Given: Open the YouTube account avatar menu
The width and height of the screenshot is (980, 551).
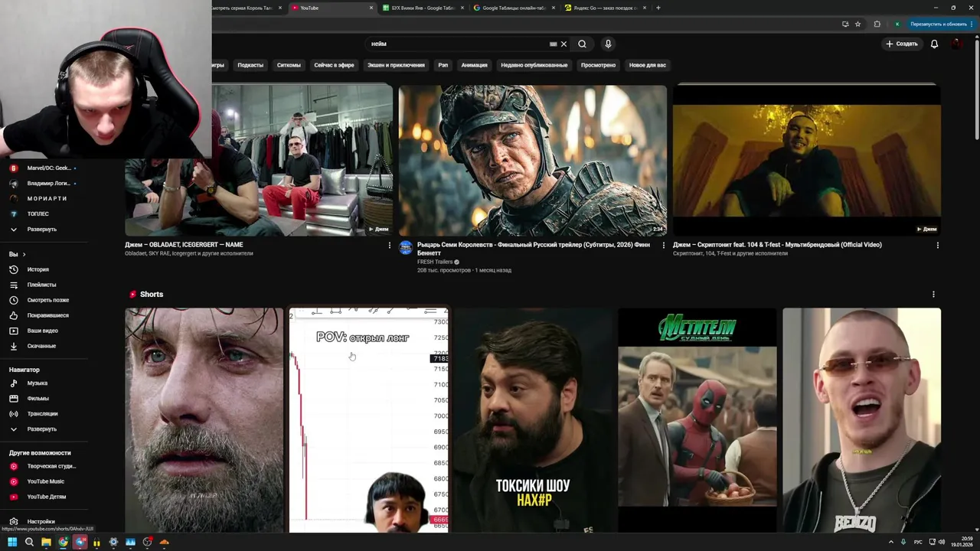Looking at the screenshot, I should [957, 44].
